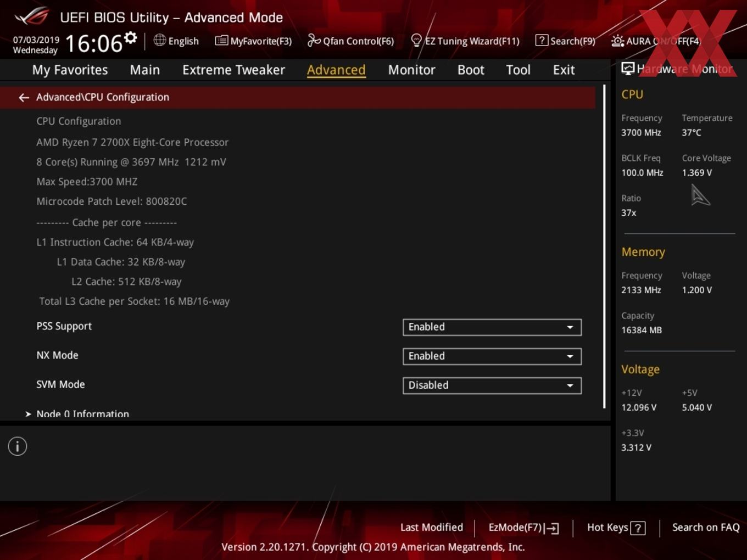Open Extreme Tweaker tab
747x560 pixels.
(233, 70)
